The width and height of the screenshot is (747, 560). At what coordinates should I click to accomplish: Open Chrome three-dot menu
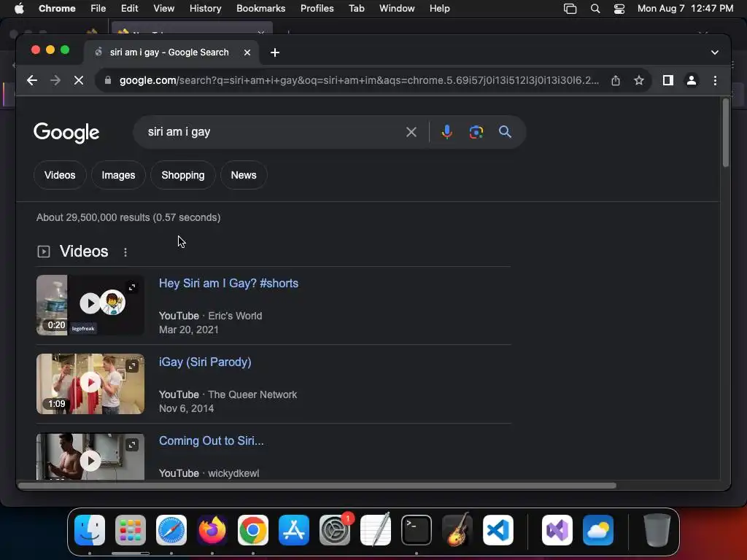pyautogui.click(x=715, y=80)
